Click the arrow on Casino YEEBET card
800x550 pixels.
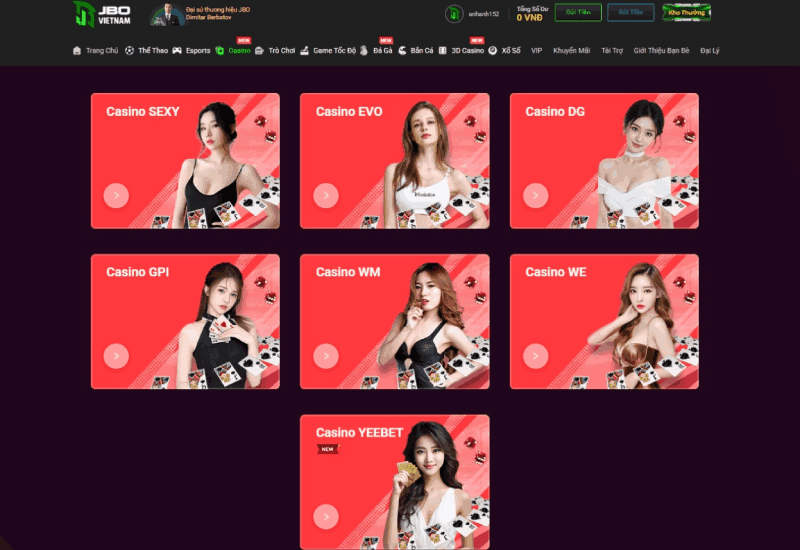(326, 516)
